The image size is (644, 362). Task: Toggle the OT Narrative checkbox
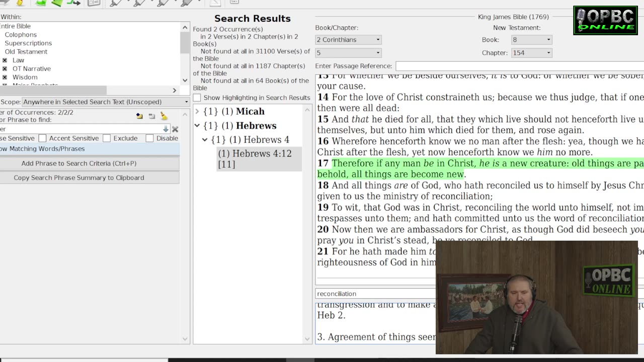5,69
